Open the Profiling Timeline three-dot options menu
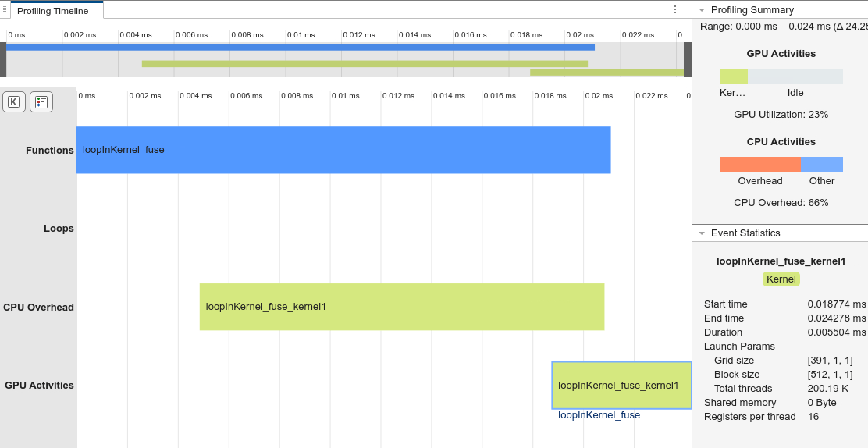Viewport: 868px width, 448px height. coord(675,9)
